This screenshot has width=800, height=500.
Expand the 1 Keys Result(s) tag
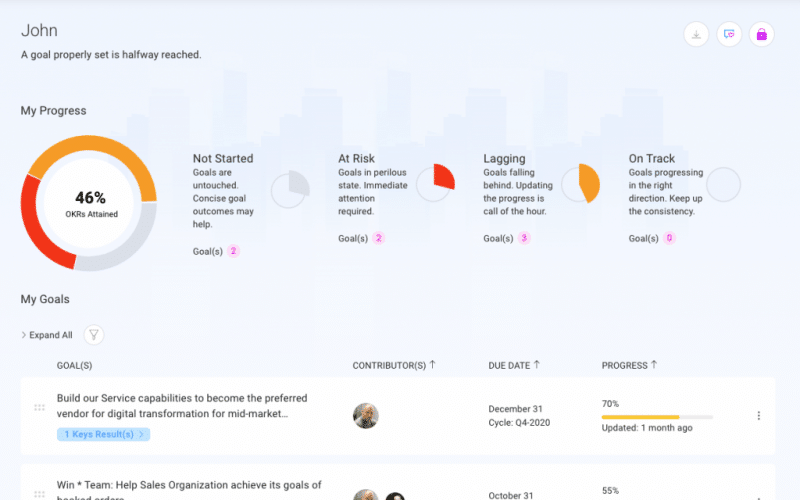tap(104, 434)
